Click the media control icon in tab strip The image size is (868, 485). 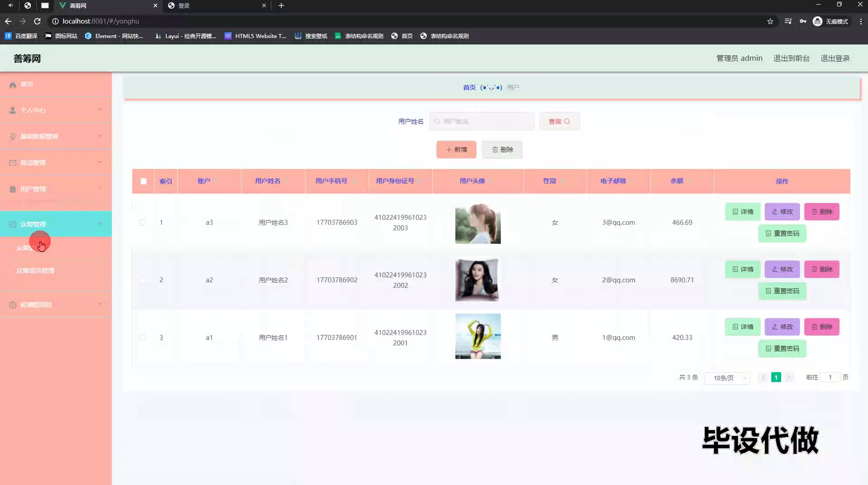(10, 5)
